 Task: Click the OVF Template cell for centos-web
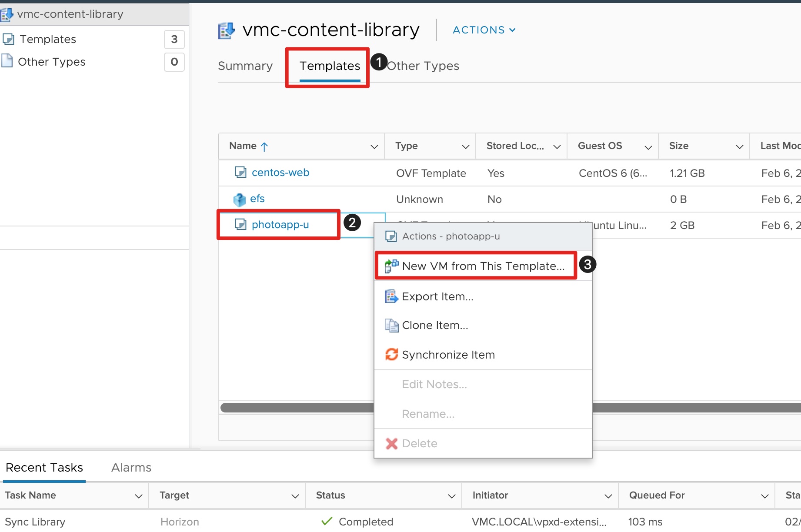[x=431, y=173]
